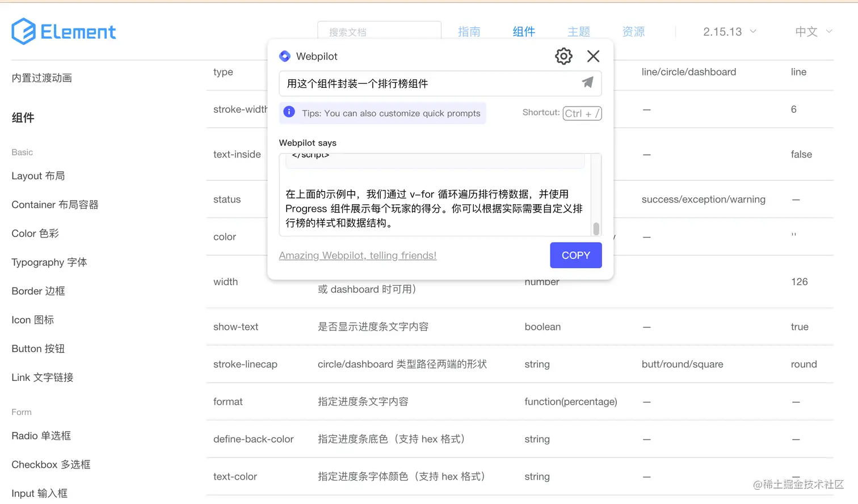Click the 指定进度条文字内容 description
This screenshot has height=504, width=858.
tap(363, 401)
